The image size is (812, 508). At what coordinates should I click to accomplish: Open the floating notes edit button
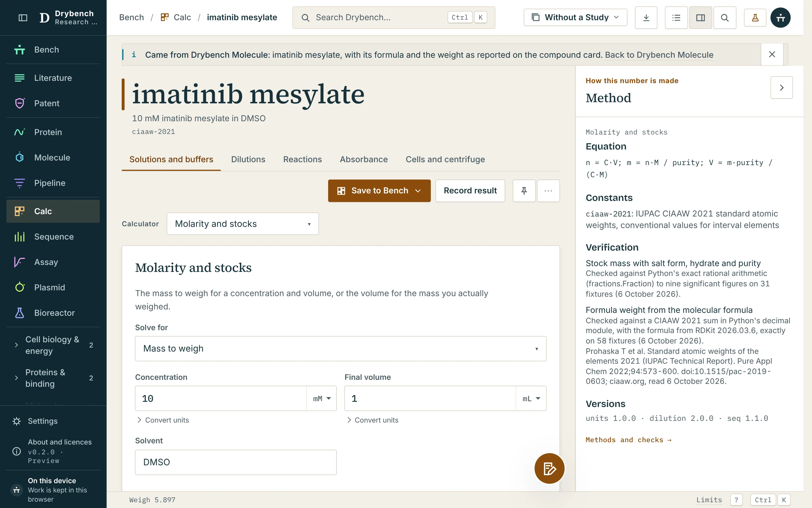click(549, 468)
